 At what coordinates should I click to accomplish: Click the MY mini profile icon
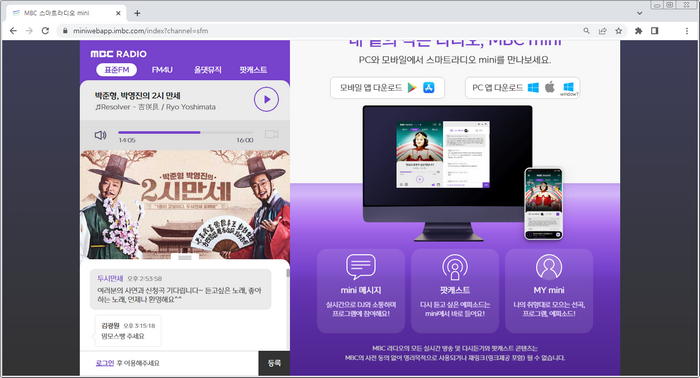(x=549, y=267)
